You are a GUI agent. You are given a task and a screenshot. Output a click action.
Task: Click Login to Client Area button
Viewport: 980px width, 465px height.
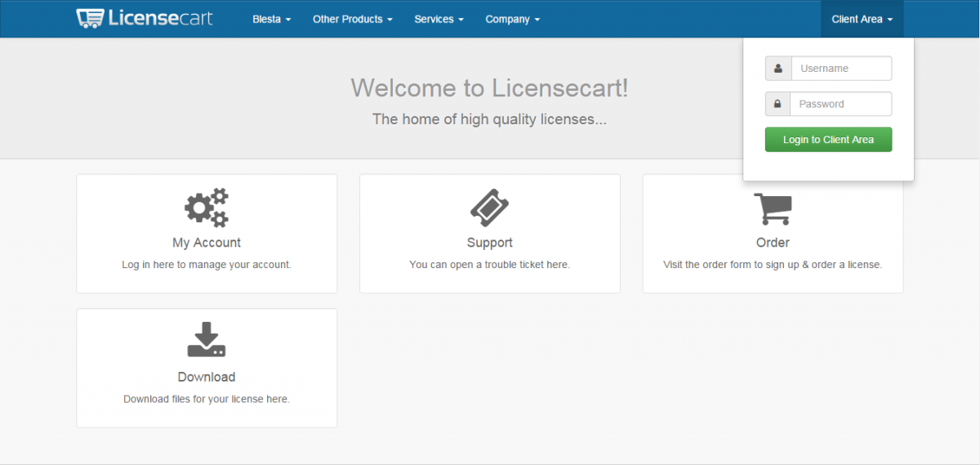tap(828, 140)
